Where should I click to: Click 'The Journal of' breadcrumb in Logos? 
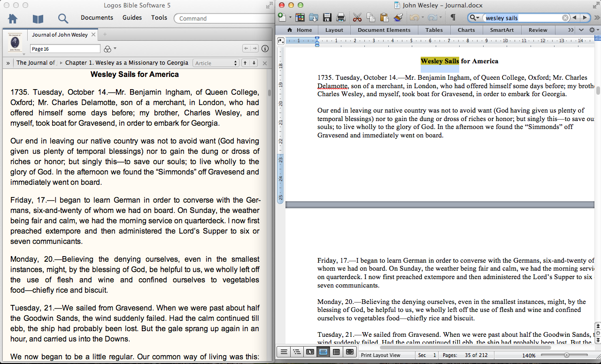point(36,63)
